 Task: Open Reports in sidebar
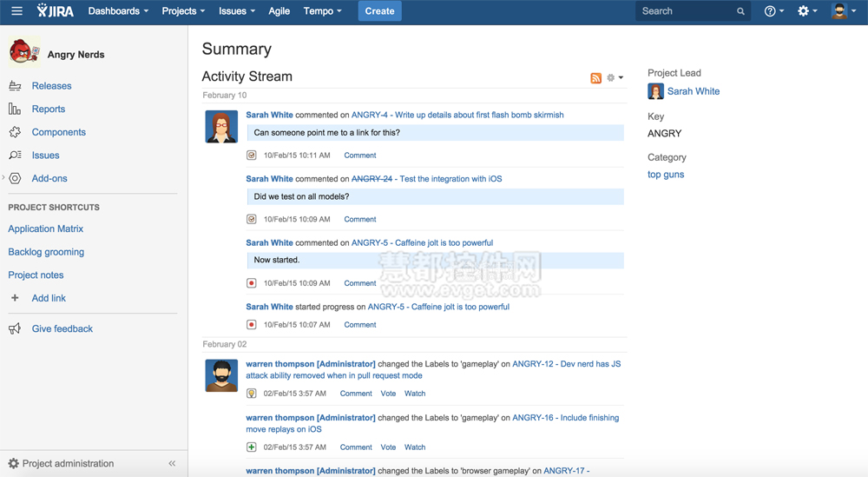point(48,109)
